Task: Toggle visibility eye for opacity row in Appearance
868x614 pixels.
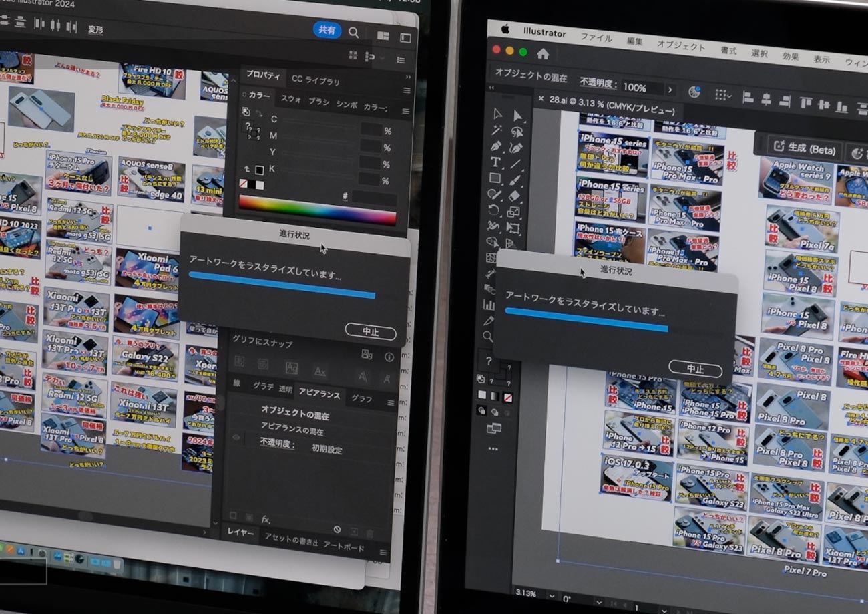Action: click(236, 437)
